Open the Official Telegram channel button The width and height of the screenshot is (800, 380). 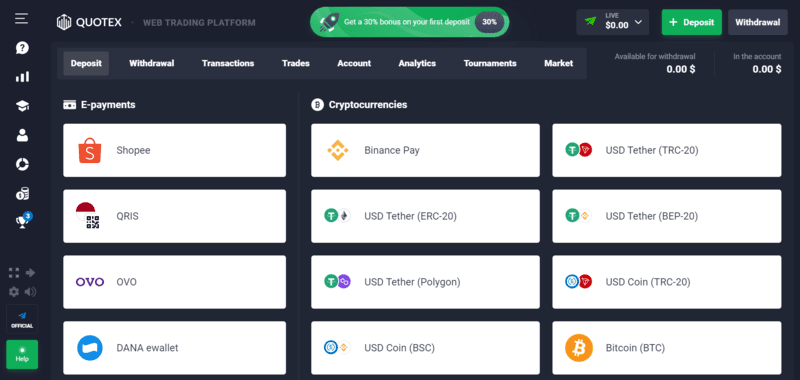[22, 319]
